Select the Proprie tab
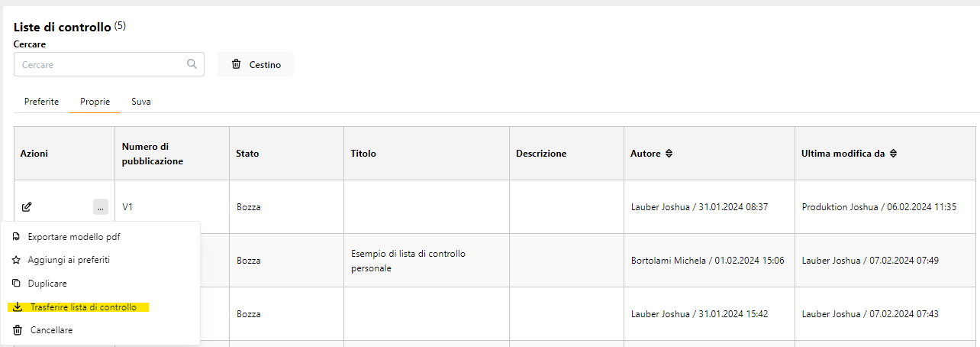This screenshot has width=980, height=347. [x=95, y=102]
